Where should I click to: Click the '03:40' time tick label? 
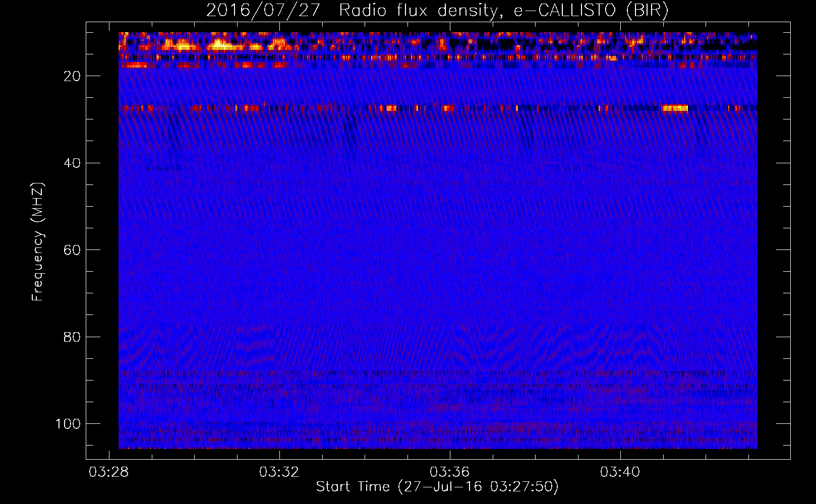(x=620, y=472)
